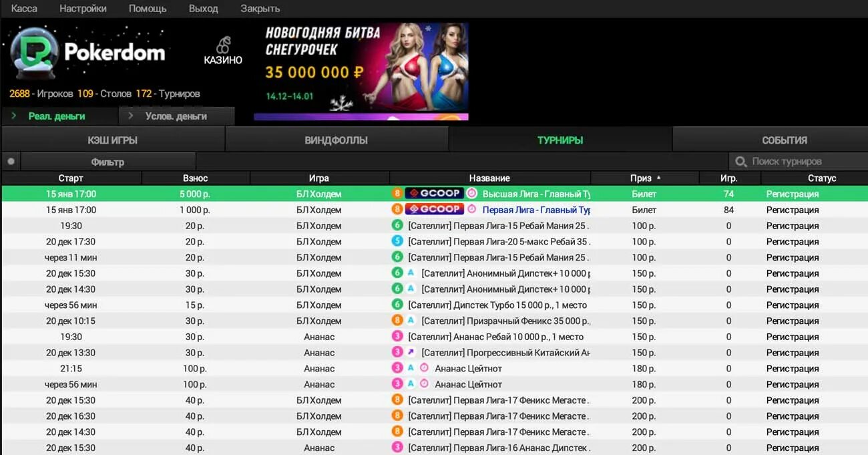The height and width of the screenshot is (455, 868).
Task: Click the Поиск турниров search field
Action: [x=798, y=162]
